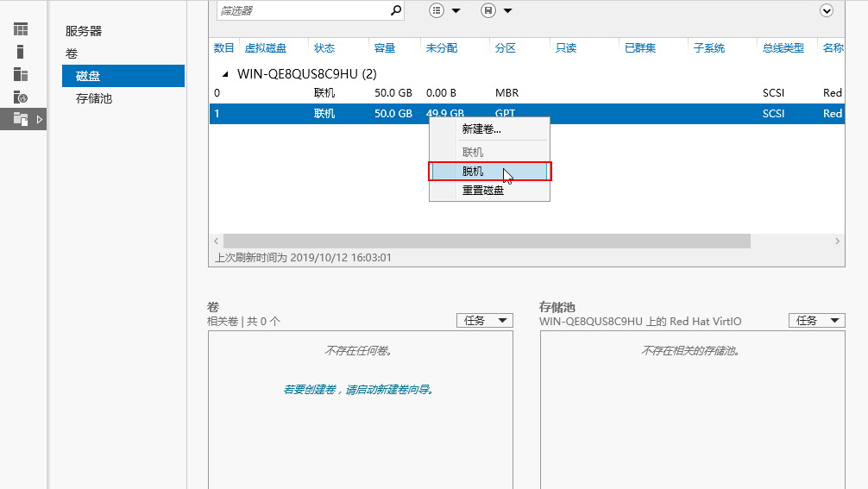Select 磁盘 in the navigation pane
Screen dimensions: 868x489
pos(123,76)
